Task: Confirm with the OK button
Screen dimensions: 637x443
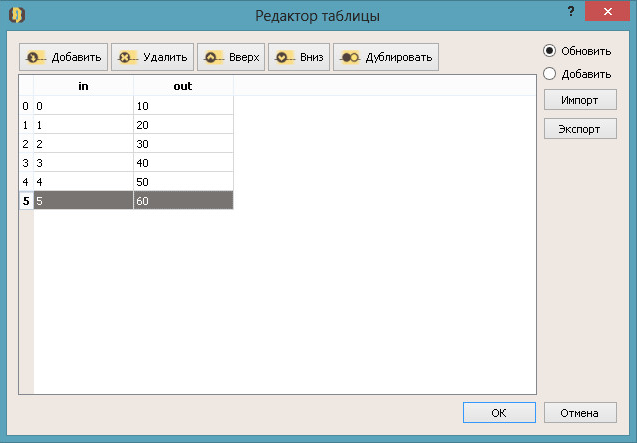Action: click(499, 412)
